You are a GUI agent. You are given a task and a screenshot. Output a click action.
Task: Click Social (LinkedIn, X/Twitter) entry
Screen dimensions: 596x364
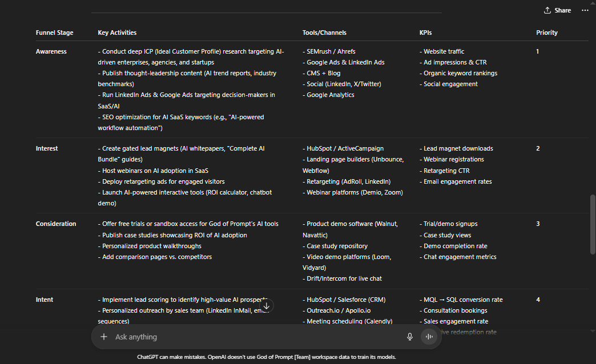click(342, 84)
